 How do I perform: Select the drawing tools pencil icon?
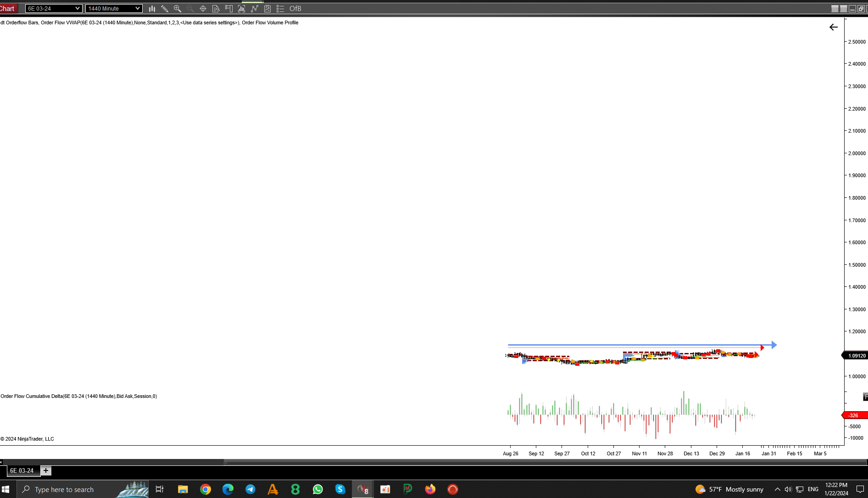tap(165, 9)
